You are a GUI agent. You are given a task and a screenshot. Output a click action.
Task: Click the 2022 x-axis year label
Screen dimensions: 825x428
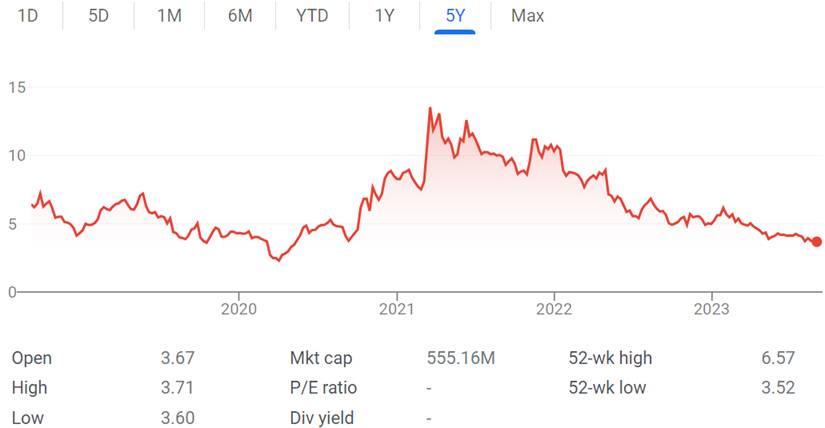554,308
